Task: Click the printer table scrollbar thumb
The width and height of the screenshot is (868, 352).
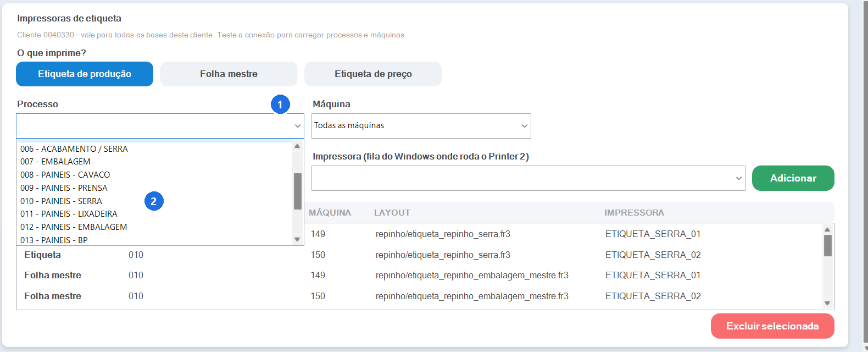Action: (x=827, y=245)
